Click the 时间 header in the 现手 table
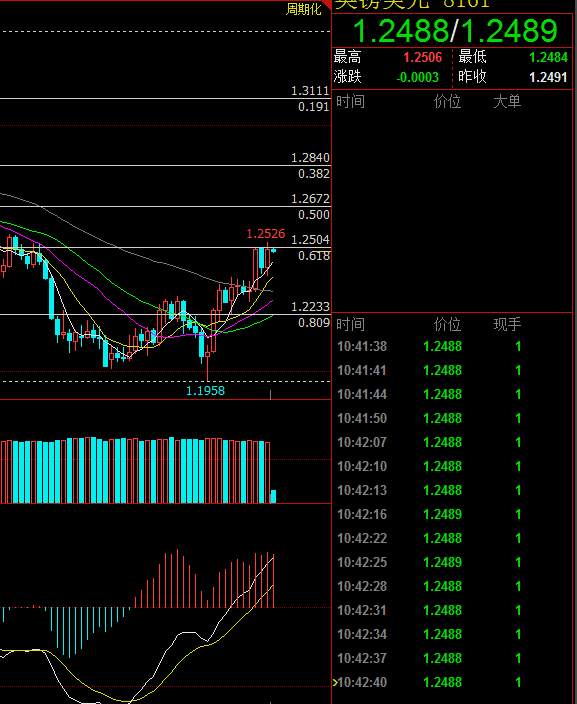577x704 pixels. click(350, 324)
